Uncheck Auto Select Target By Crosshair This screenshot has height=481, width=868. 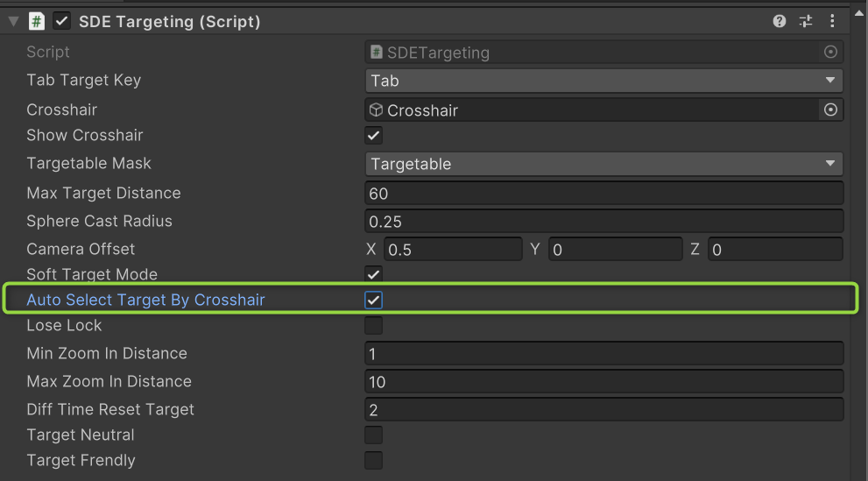[x=374, y=301]
